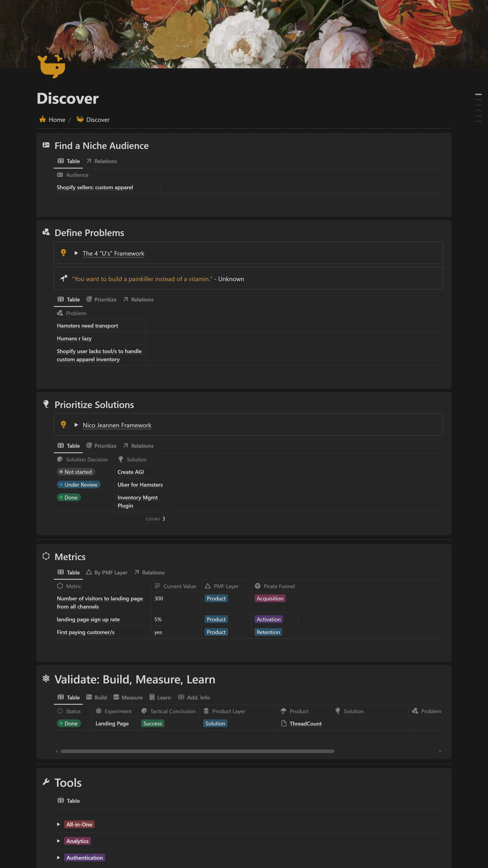Expand the Analytics tools group
This screenshot has width=488, height=868.
(58, 841)
